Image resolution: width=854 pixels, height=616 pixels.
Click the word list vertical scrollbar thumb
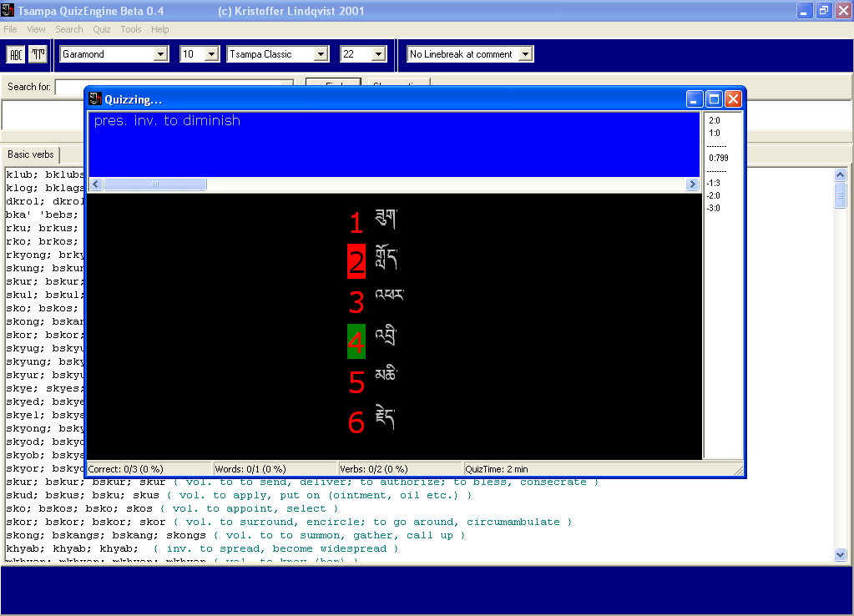coord(840,195)
